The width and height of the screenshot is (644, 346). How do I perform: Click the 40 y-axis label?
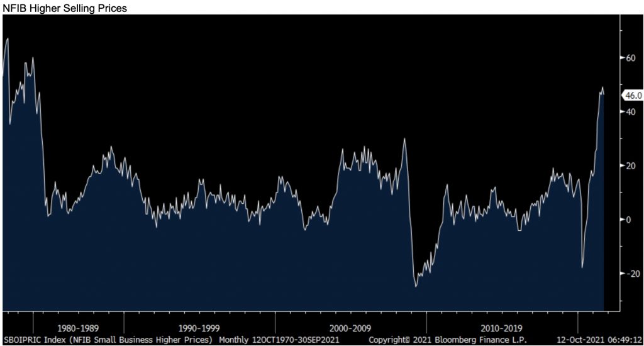click(x=630, y=112)
